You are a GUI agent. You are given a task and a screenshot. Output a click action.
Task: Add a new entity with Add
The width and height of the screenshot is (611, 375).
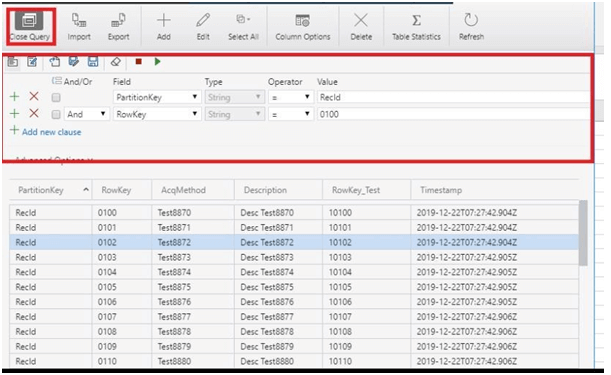click(164, 27)
